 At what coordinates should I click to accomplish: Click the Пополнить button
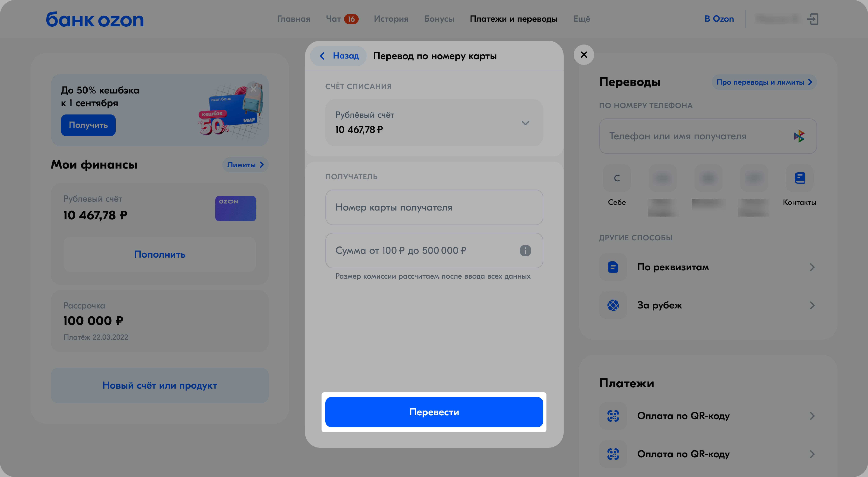(x=160, y=254)
